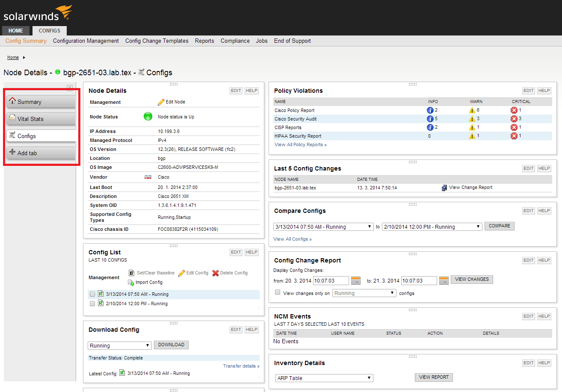
Task: Open the View All Policy Reports link
Action: (x=300, y=145)
